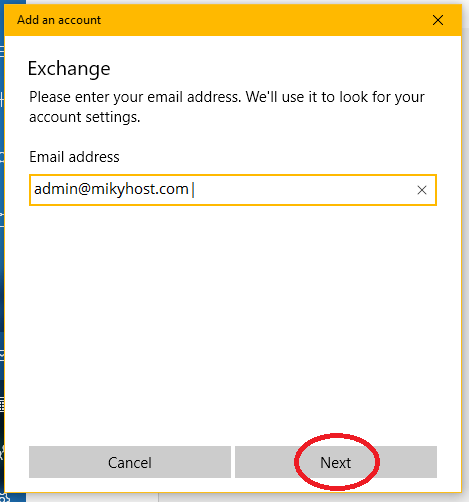Open Settings gear icon at bottom-left corner
This screenshot has width=469, height=502.
tap(5, 498)
